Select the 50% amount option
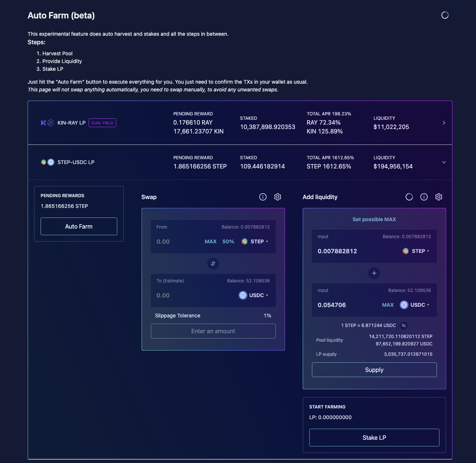476x463 pixels. 228,241
